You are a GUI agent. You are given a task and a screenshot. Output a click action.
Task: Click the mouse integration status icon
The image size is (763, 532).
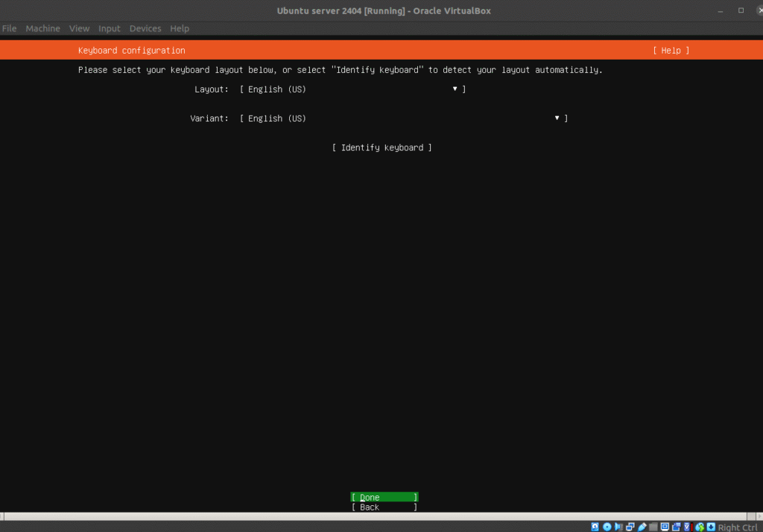click(x=700, y=527)
